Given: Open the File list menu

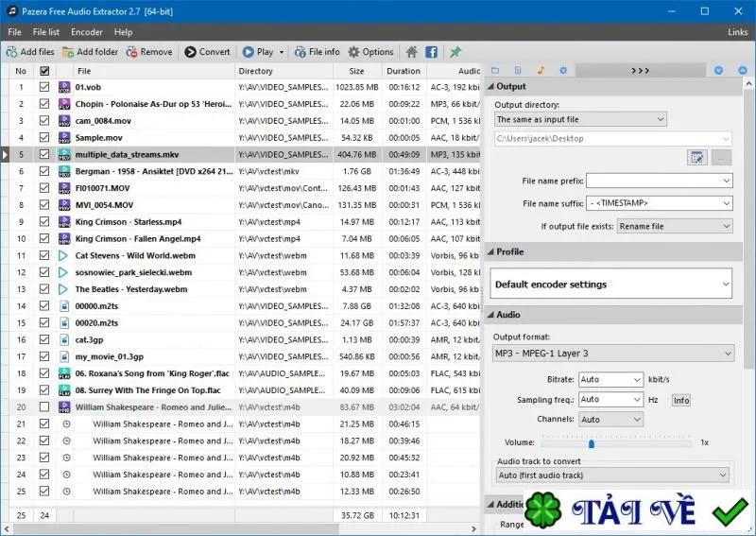Looking at the screenshot, I should (45, 32).
